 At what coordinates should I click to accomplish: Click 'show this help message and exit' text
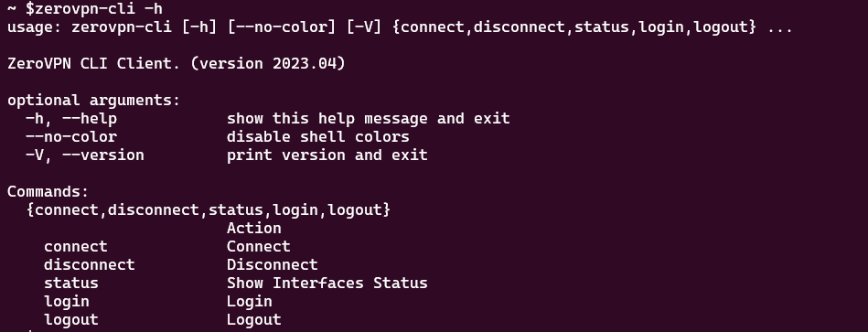coord(368,118)
